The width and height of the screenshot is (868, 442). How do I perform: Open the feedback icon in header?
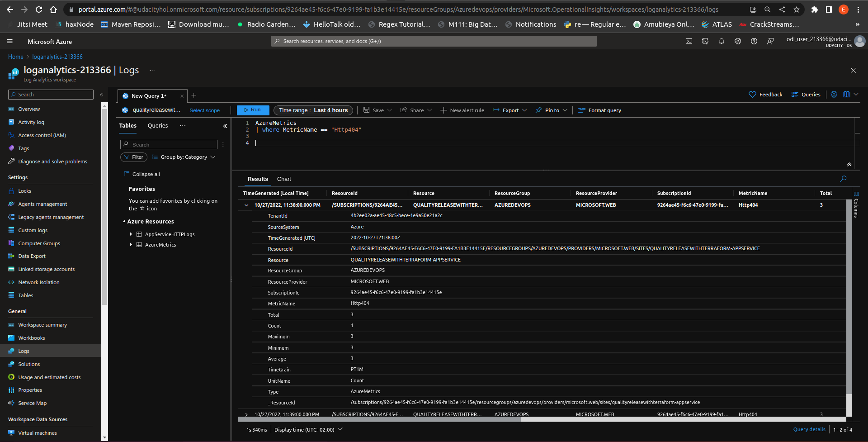770,41
